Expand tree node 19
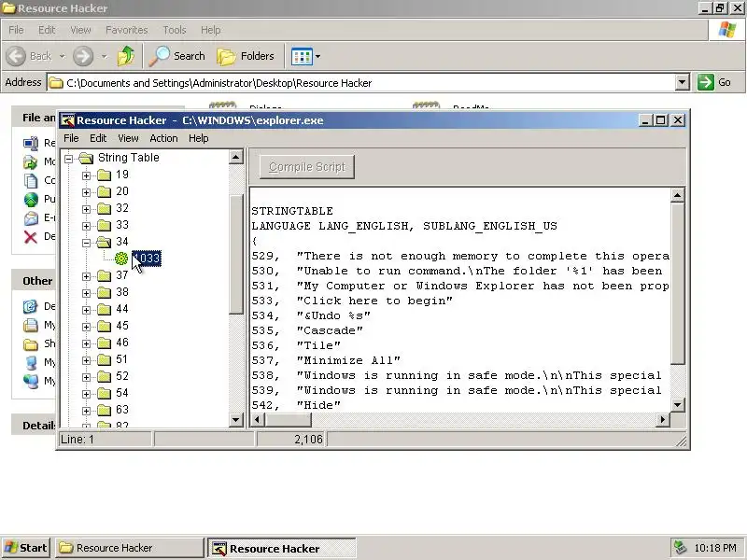Screen dimensions: 747x560 tap(86, 175)
